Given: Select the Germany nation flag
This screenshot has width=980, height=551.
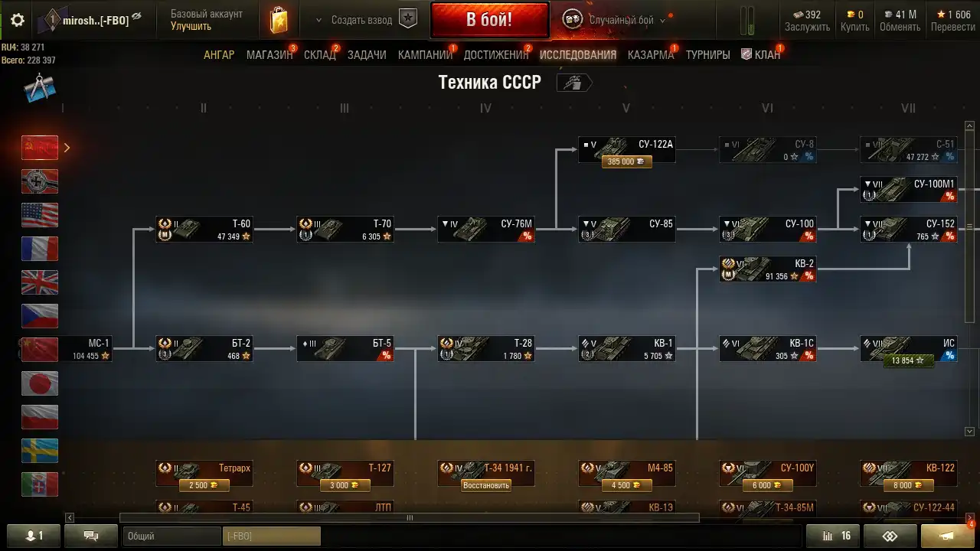Looking at the screenshot, I should (40, 181).
